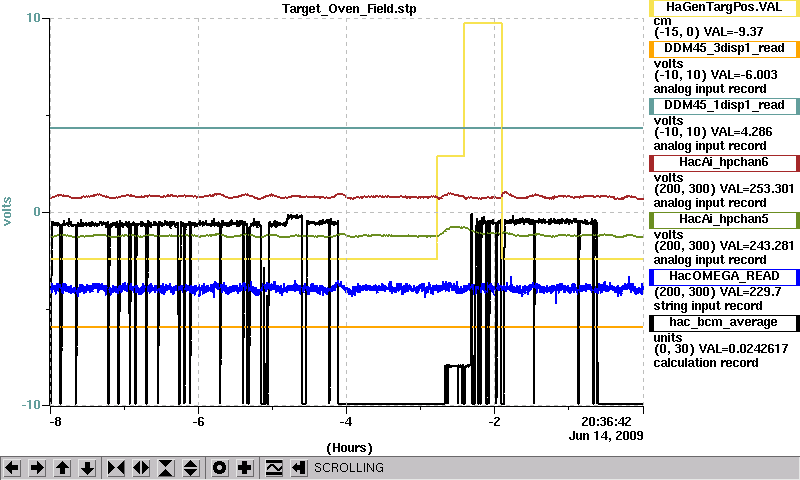Click the VAL=-6.003 readout
800x480 pixels.
744,75
